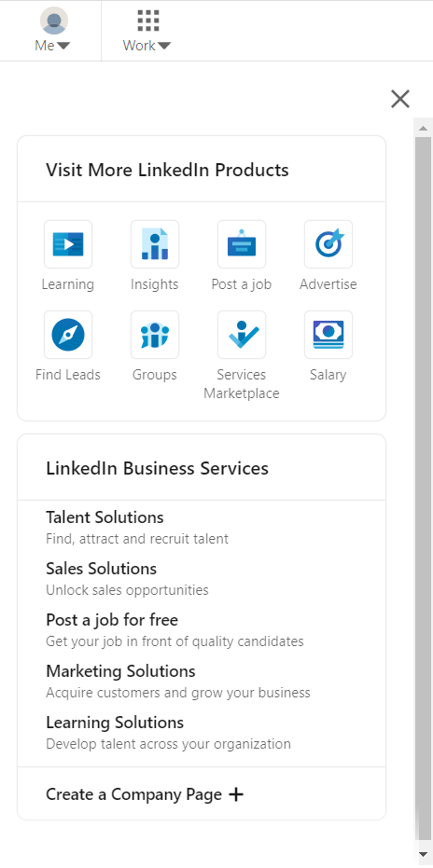Open the Find Leads compass icon
Viewport: 433px width, 868px height.
(x=67, y=335)
